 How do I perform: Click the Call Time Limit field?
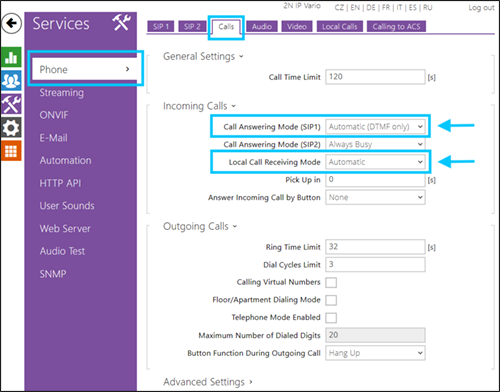[x=375, y=77]
